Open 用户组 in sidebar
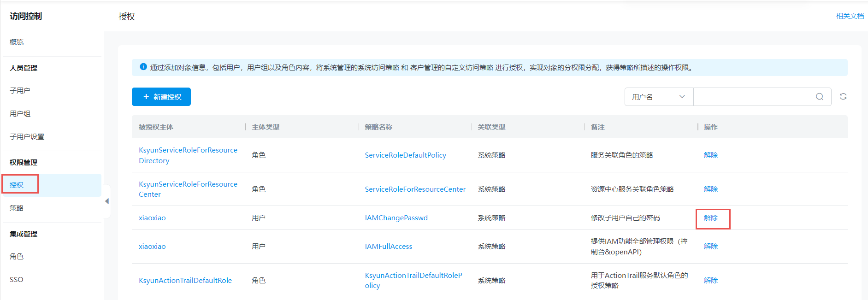The image size is (868, 300). click(x=20, y=114)
